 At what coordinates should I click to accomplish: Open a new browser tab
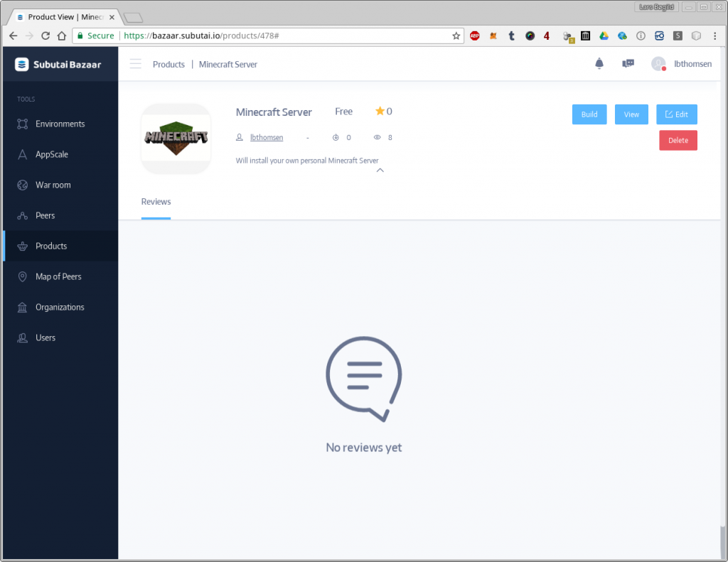pos(133,18)
